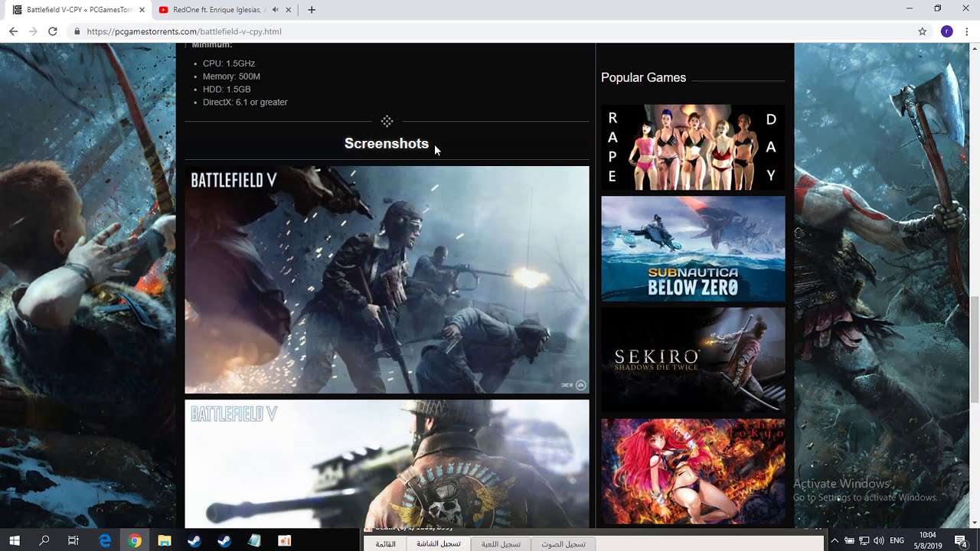The height and width of the screenshot is (551, 980).
Task: Click 'DirectX: 6.1 or greater' text
Action: click(245, 103)
